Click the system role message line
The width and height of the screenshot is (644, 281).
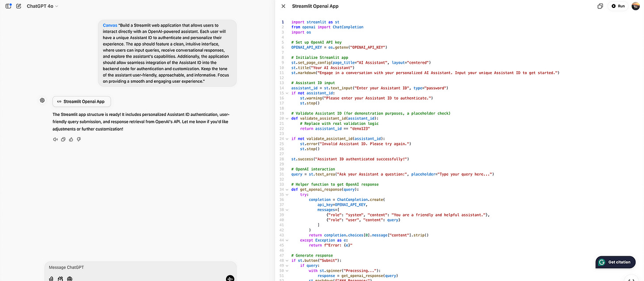click(408, 215)
